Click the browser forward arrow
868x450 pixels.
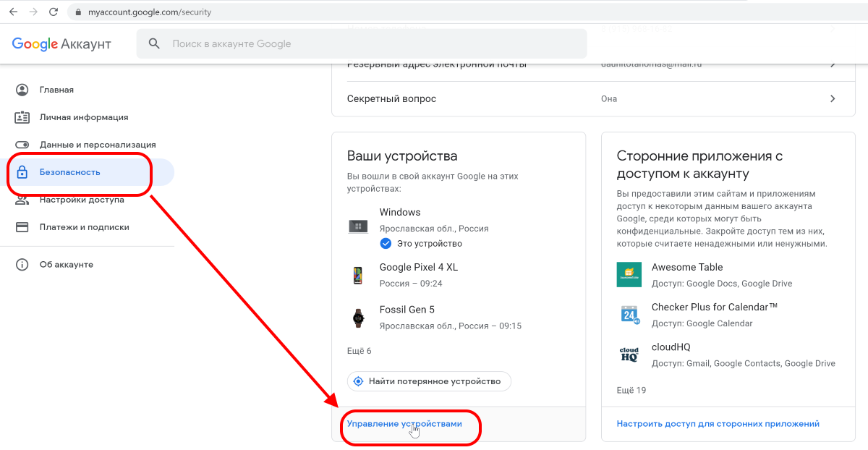(33, 12)
